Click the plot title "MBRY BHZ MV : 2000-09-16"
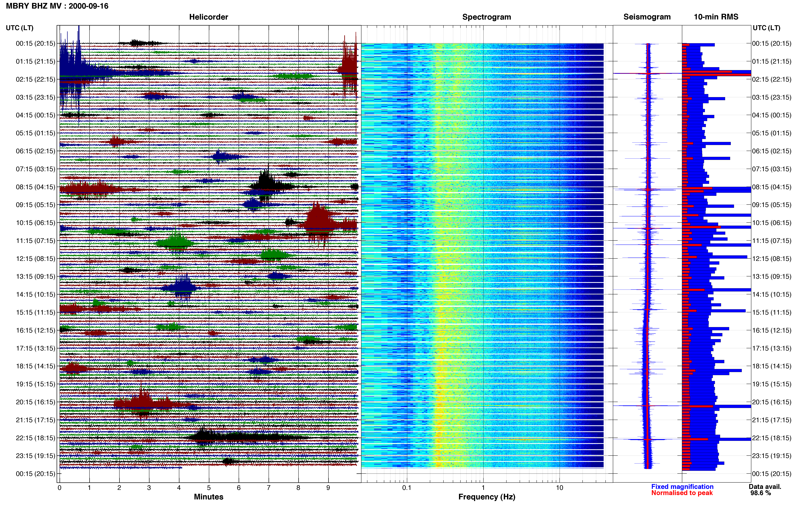Screen dimensions: 812x508 (x=57, y=6)
